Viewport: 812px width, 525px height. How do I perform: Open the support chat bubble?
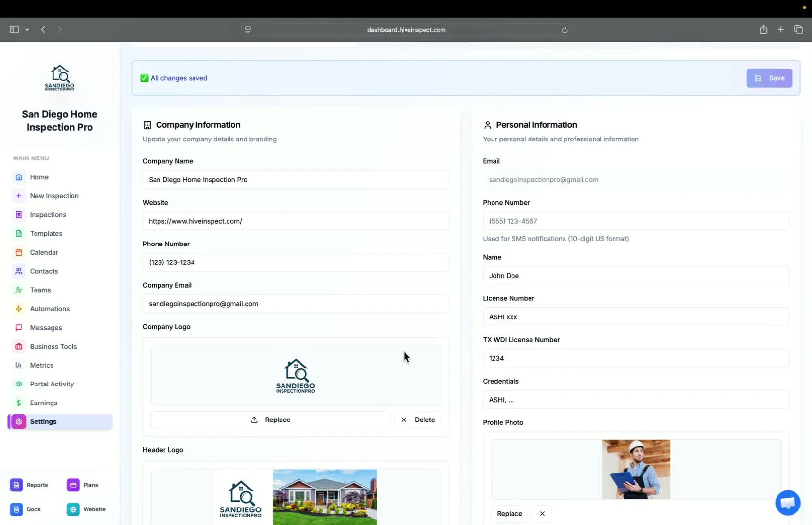pyautogui.click(x=788, y=503)
